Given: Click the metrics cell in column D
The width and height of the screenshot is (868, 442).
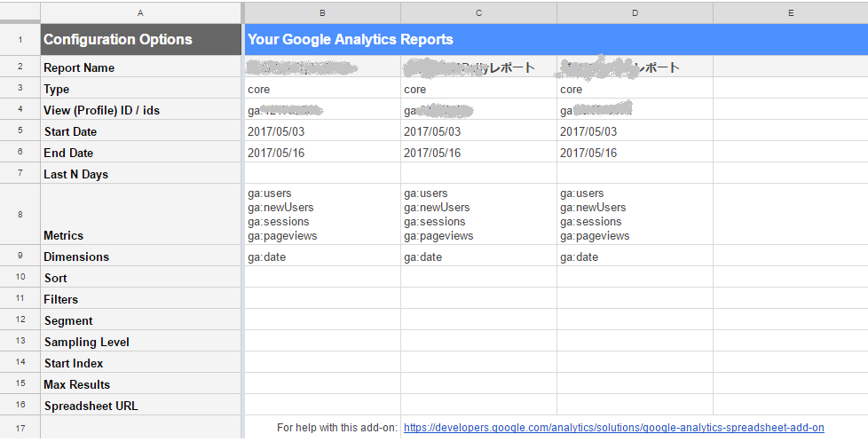Looking at the screenshot, I should 635,215.
